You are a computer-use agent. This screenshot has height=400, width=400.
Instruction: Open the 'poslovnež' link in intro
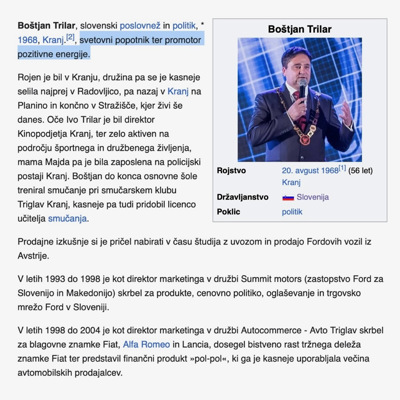140,26
